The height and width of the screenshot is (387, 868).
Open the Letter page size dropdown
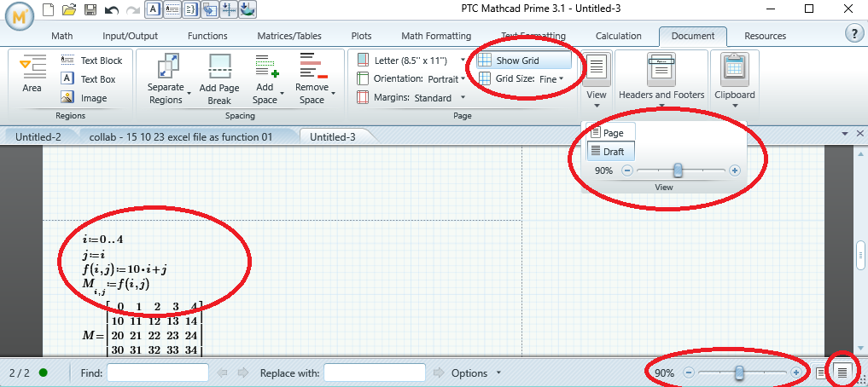(x=463, y=61)
